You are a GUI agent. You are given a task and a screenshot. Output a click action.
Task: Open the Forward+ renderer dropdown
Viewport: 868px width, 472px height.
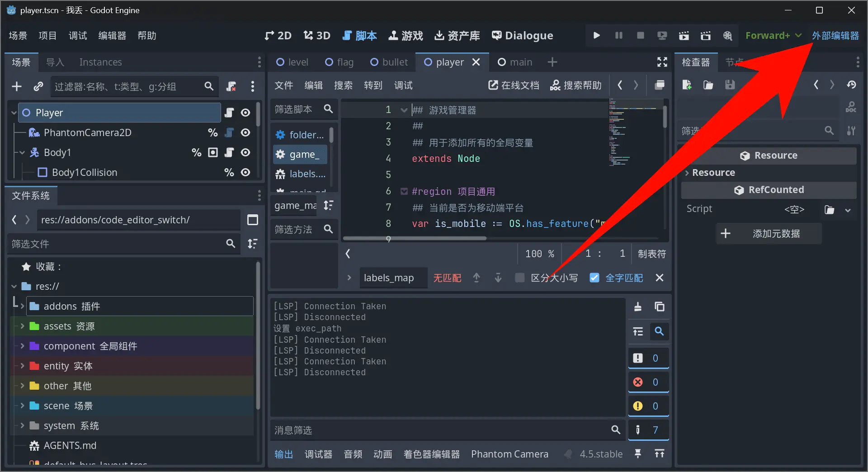(773, 35)
